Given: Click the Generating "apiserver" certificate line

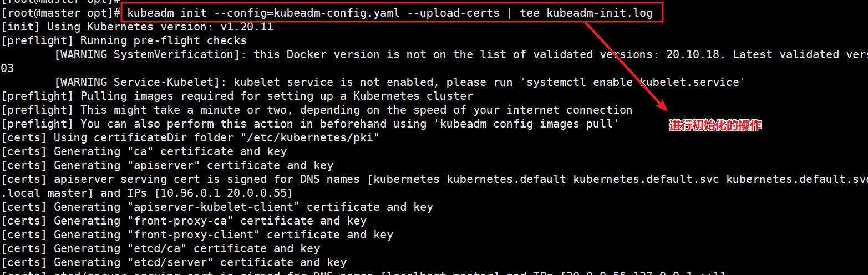Looking at the screenshot, I should 167,165.
